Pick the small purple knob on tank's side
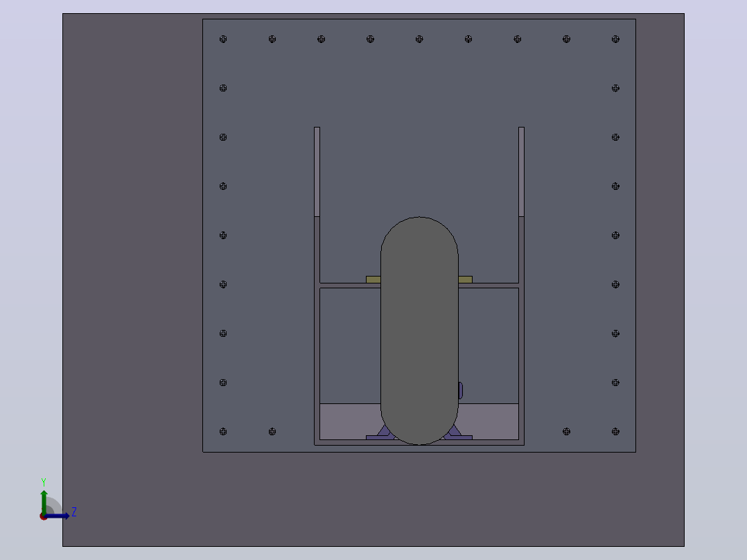Image resolution: width=747 pixels, height=560 pixels. tap(460, 390)
